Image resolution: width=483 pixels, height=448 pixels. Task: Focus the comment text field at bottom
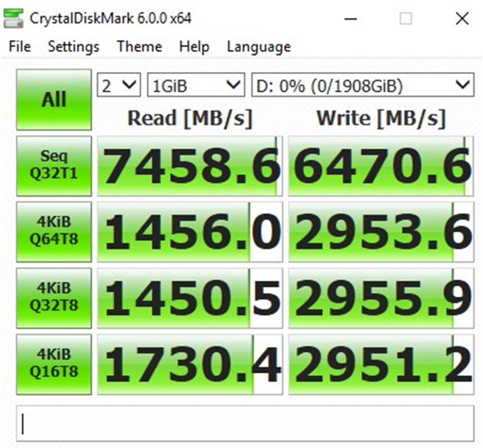[x=245, y=424]
